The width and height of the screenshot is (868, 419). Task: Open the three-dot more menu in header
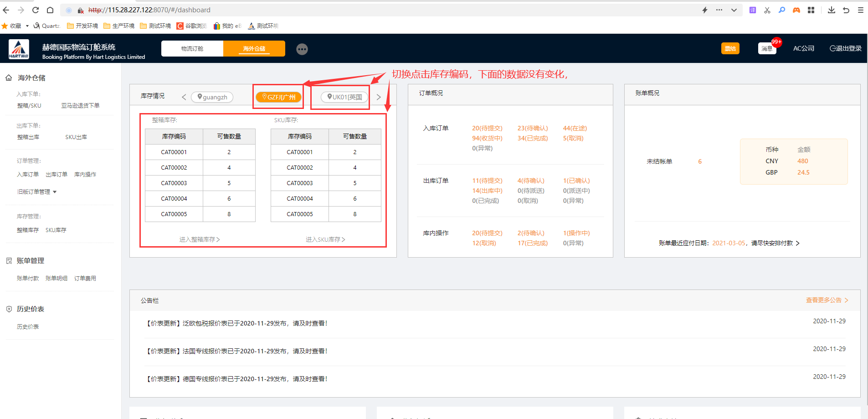(x=302, y=49)
